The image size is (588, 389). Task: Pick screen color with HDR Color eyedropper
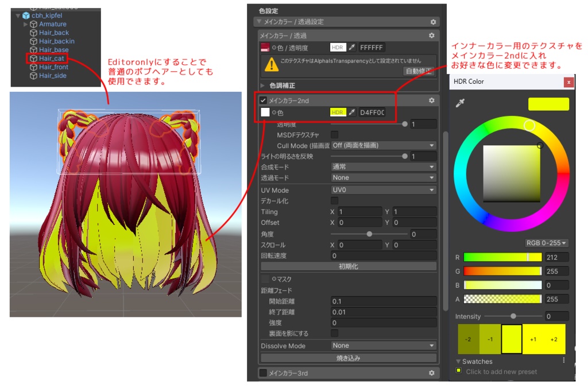click(x=460, y=103)
